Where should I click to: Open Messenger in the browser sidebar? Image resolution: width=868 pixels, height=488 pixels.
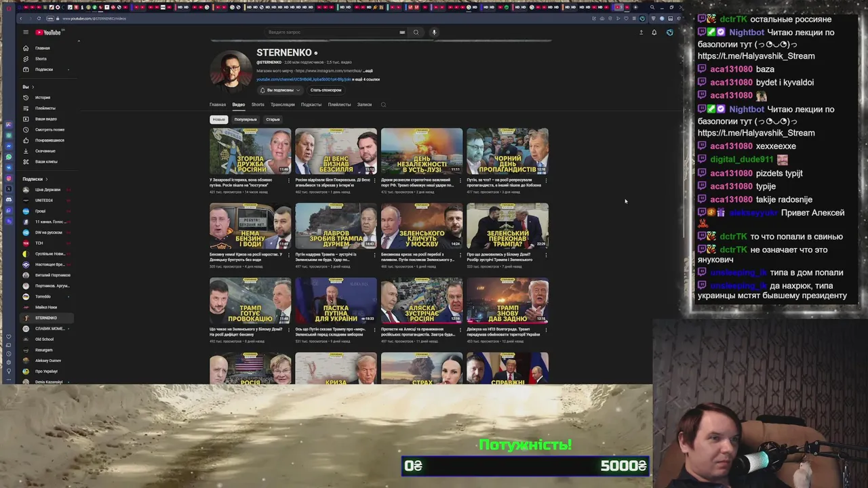click(8, 146)
